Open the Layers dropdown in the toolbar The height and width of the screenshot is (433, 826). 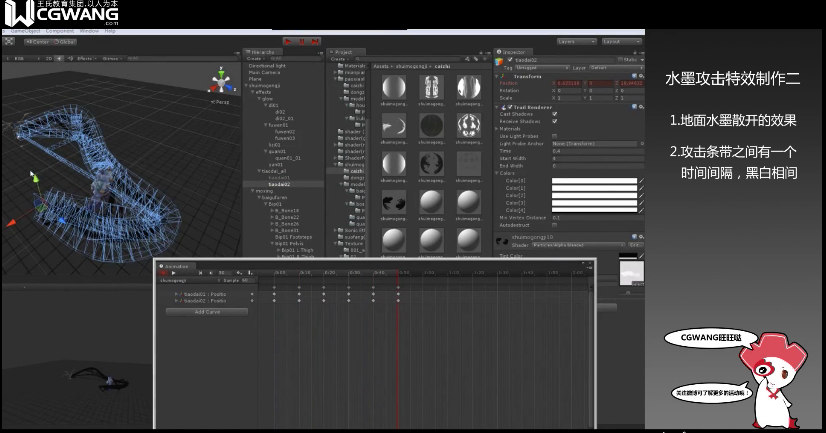pyautogui.click(x=577, y=41)
